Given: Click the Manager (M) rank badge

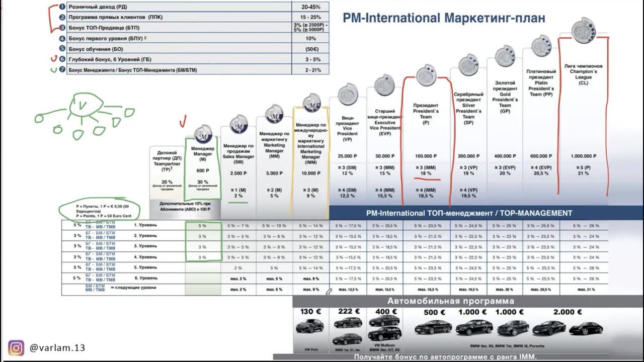Looking at the screenshot, I should click(x=202, y=133).
